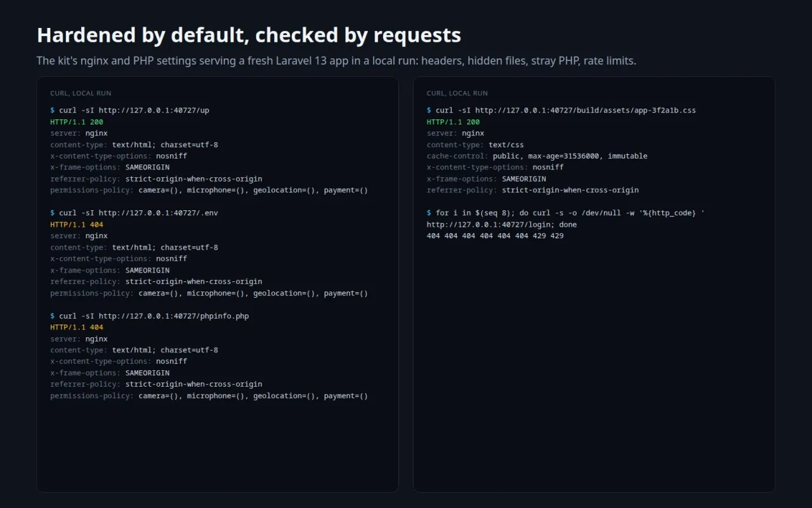The width and height of the screenshot is (812, 508).
Task: Click the green "HTTP/1.1 200" under the app-3f2a1b.css command
Action: point(454,122)
